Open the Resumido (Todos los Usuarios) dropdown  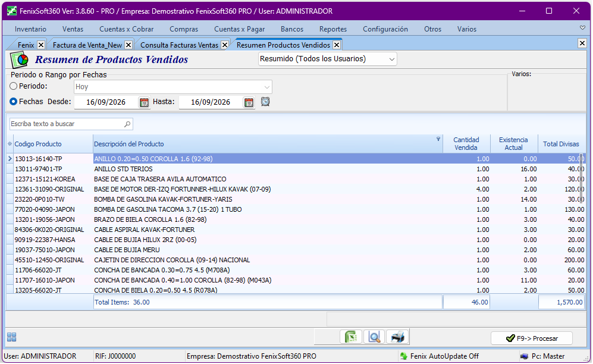tap(392, 59)
